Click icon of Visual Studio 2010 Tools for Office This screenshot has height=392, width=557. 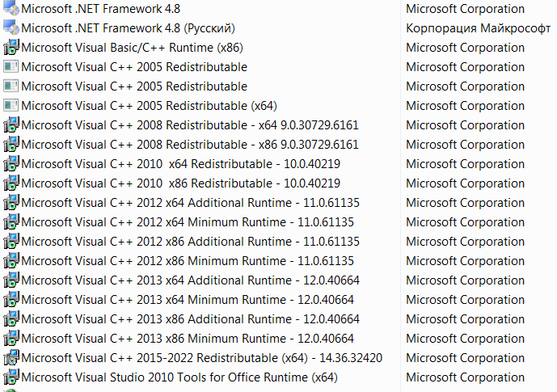point(11,377)
